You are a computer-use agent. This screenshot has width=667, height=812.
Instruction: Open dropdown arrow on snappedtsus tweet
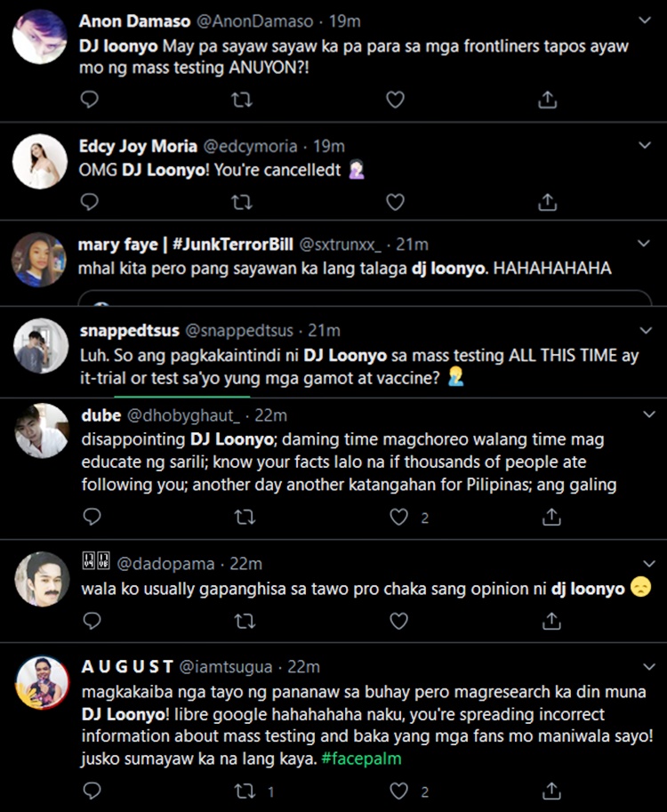644,330
